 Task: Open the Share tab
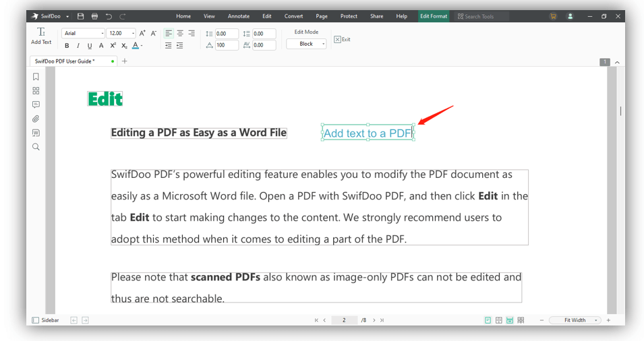[377, 16]
